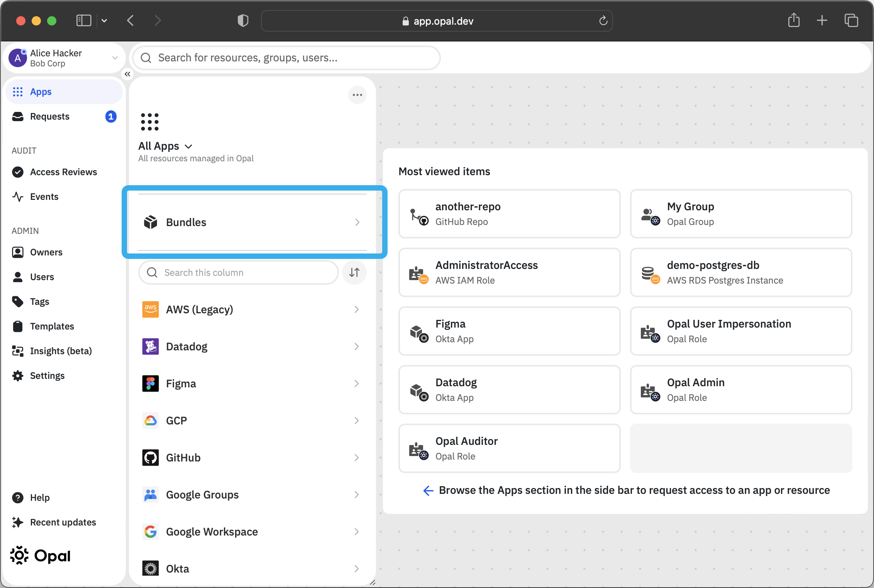Click the Opal logo
The height and width of the screenshot is (588, 874).
pyautogui.click(x=40, y=556)
